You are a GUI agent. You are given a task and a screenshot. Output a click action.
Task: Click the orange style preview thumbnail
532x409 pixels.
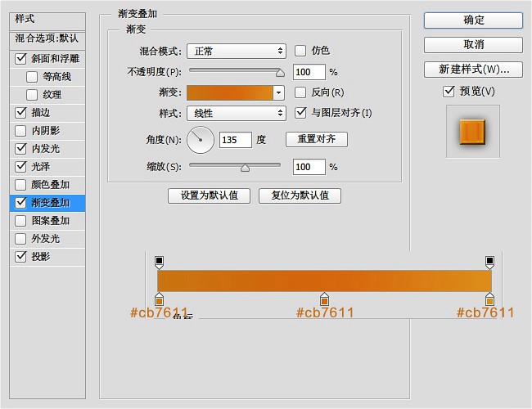pyautogui.click(x=472, y=132)
